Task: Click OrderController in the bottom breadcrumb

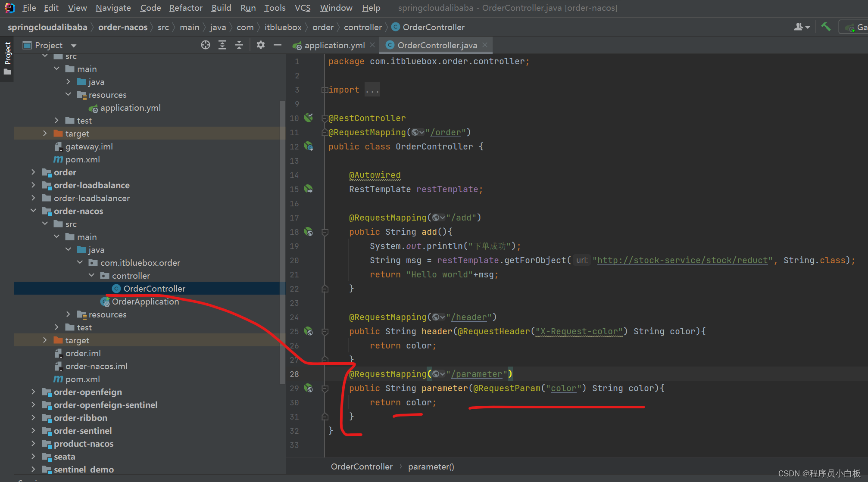Action: (x=362, y=466)
